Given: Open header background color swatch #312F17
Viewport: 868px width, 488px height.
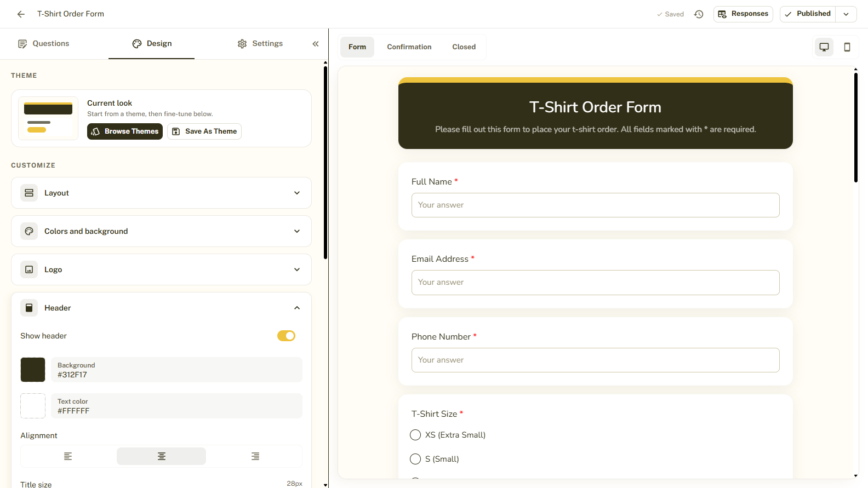Looking at the screenshot, I should (33, 370).
